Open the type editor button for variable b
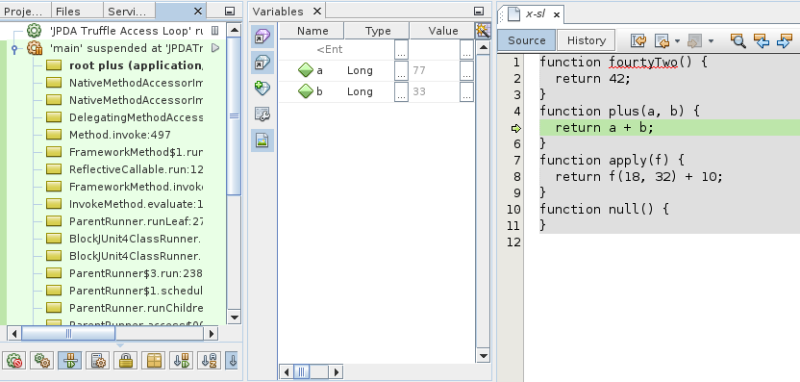Image resolution: width=800 pixels, height=382 pixels. [x=402, y=92]
